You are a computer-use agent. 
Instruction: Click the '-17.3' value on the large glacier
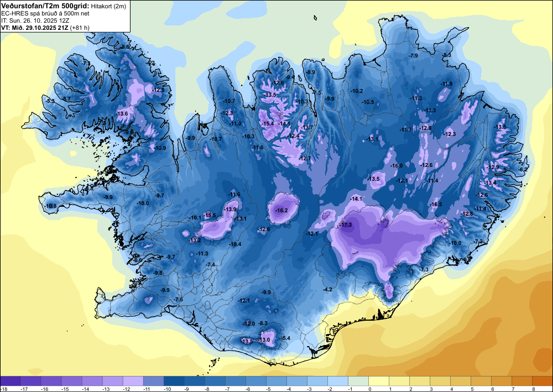pyautogui.click(x=345, y=225)
